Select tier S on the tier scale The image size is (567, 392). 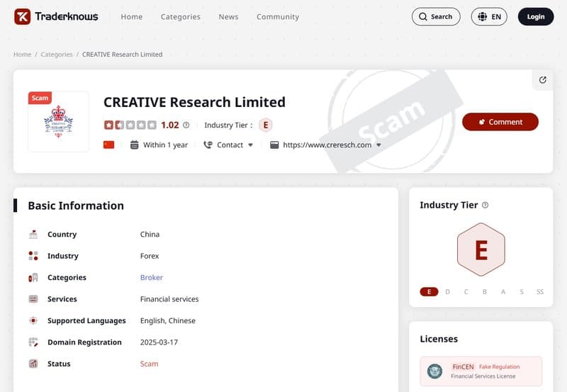[522, 292]
